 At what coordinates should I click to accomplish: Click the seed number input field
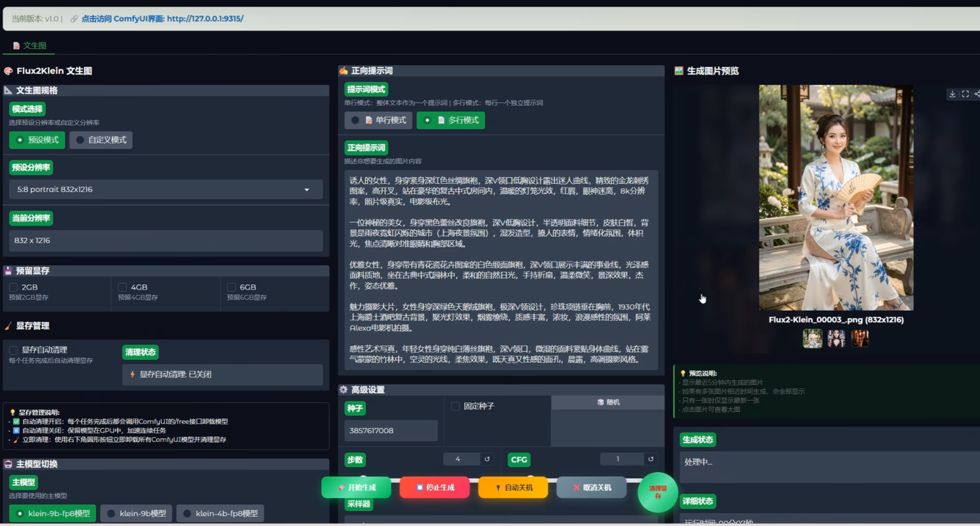coord(391,431)
